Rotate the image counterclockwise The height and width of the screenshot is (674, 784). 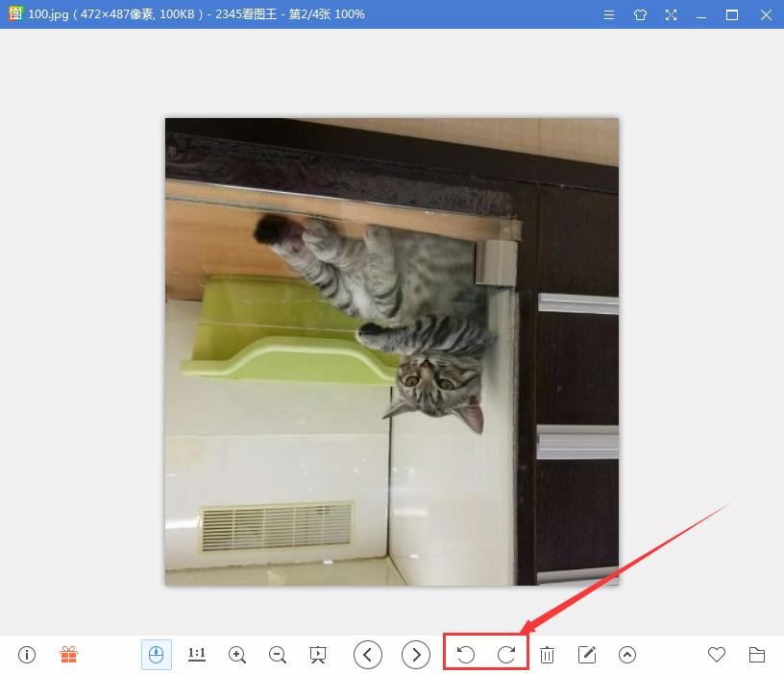click(465, 655)
